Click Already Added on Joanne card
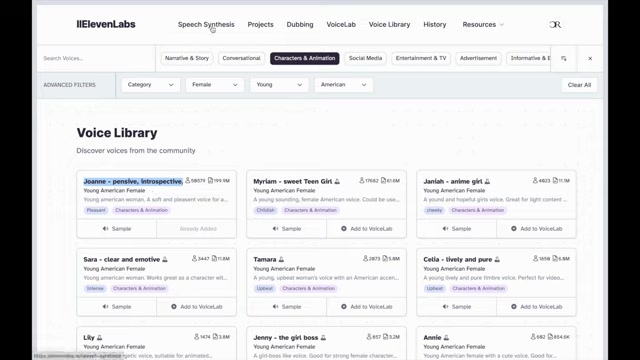The width and height of the screenshot is (640, 360). [x=197, y=229]
